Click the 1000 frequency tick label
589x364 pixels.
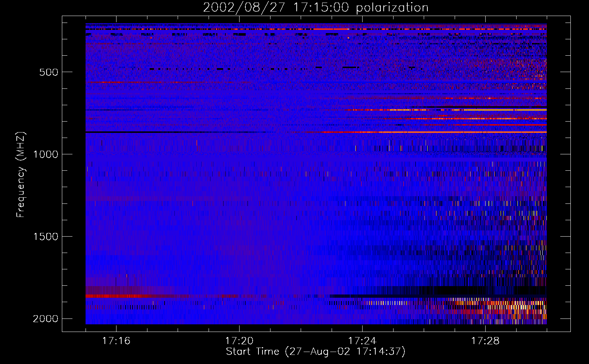pyautogui.click(x=46, y=154)
